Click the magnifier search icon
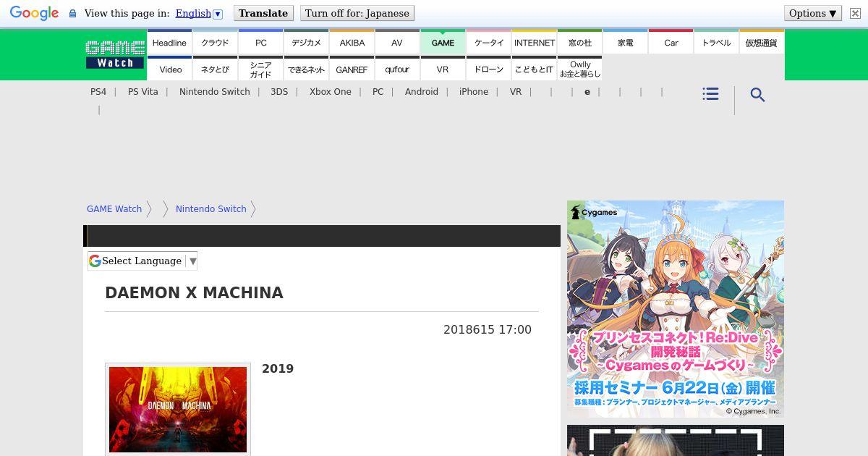 [x=757, y=95]
